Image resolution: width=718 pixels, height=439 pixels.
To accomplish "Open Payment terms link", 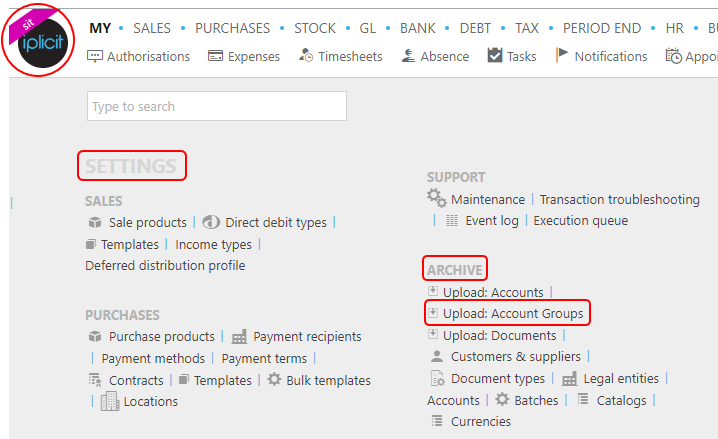I will click(x=264, y=358).
